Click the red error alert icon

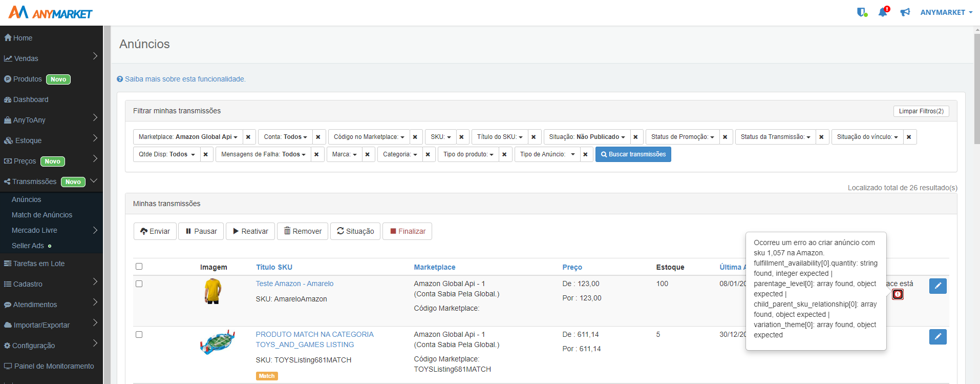click(898, 294)
